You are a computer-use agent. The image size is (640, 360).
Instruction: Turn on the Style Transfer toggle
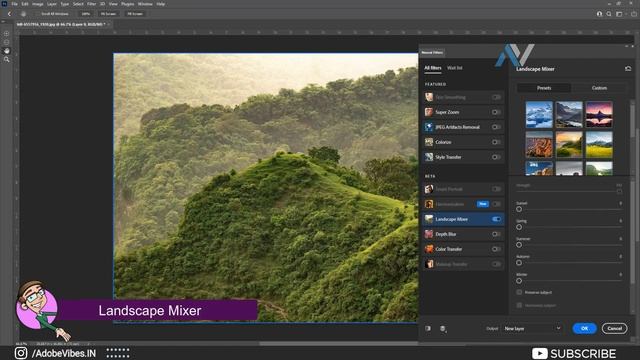(496, 157)
